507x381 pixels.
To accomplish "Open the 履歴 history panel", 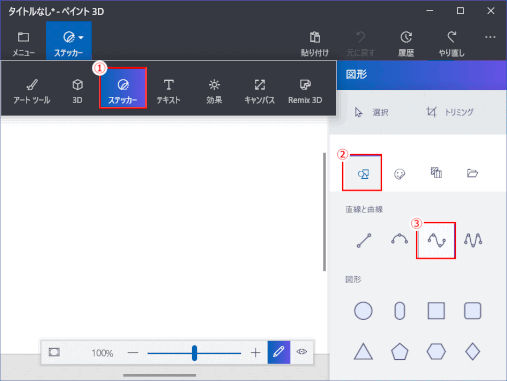I will click(x=406, y=43).
